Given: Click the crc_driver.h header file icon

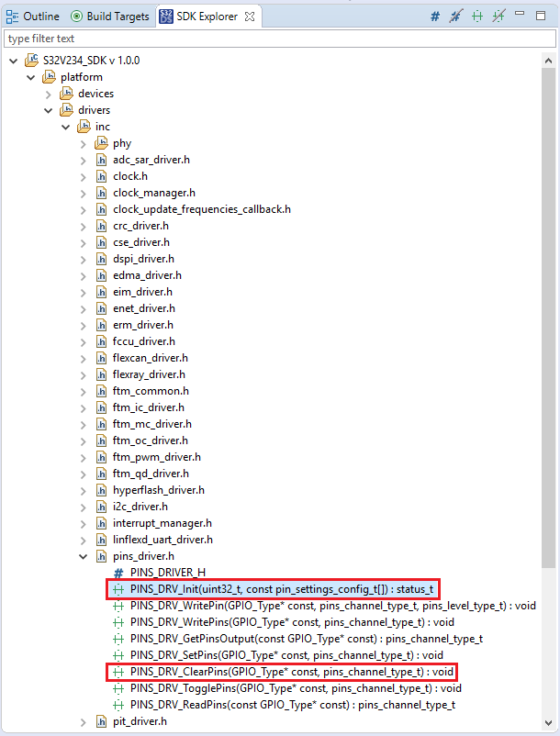Looking at the screenshot, I should point(101,226).
